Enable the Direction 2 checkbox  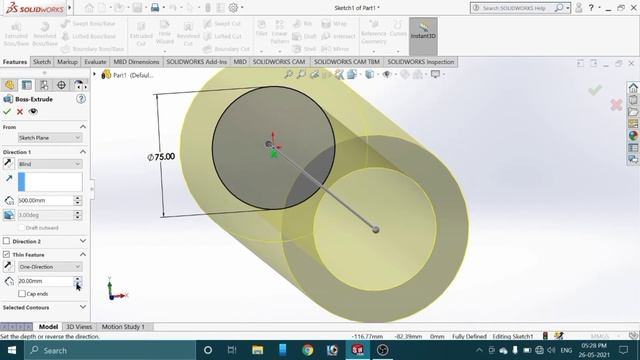tap(7, 241)
